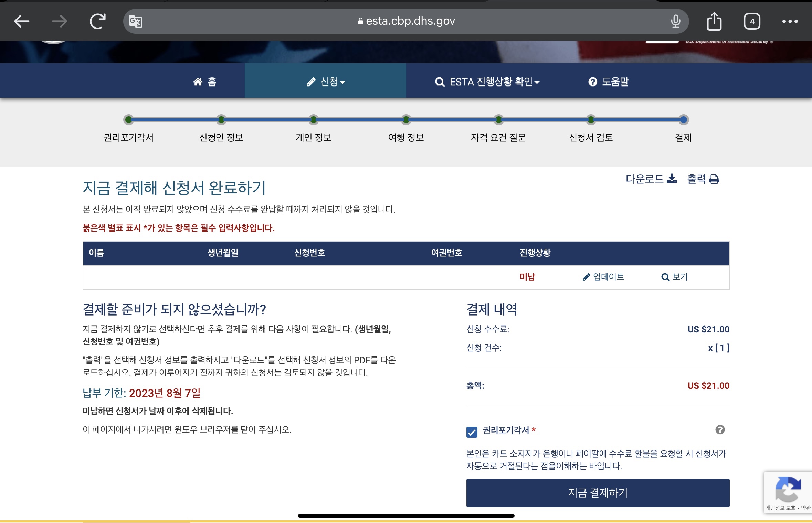Screen dimensions: 812x523
Task: Open the tab switcher showing 4
Action: pos(752,22)
